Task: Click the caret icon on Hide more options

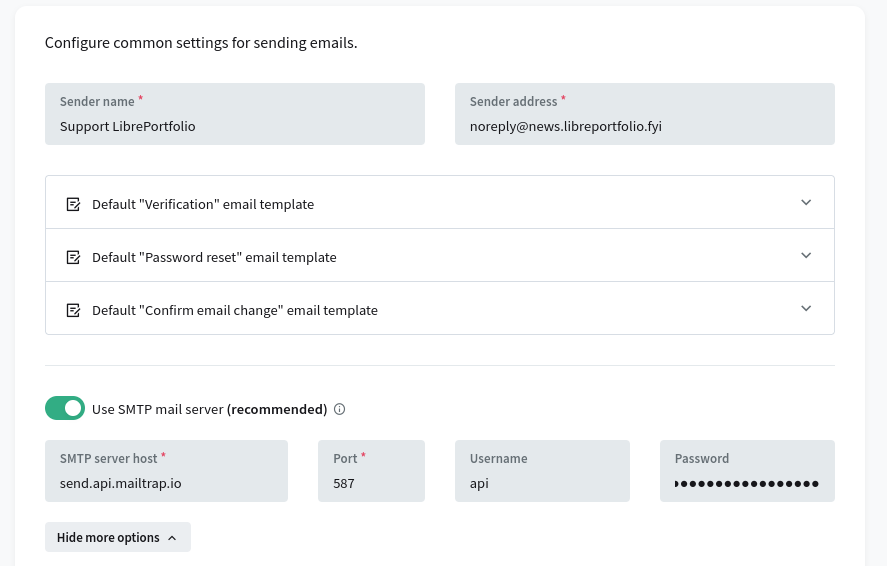Action: click(172, 538)
